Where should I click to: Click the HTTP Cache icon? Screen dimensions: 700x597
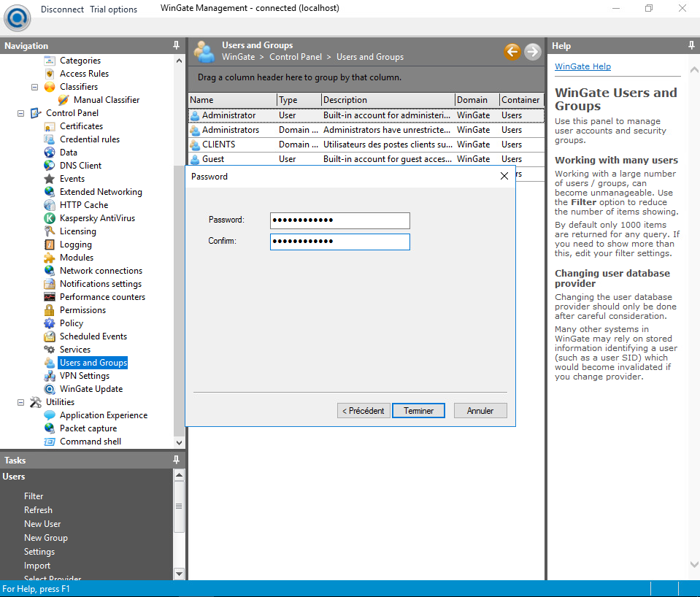point(50,205)
